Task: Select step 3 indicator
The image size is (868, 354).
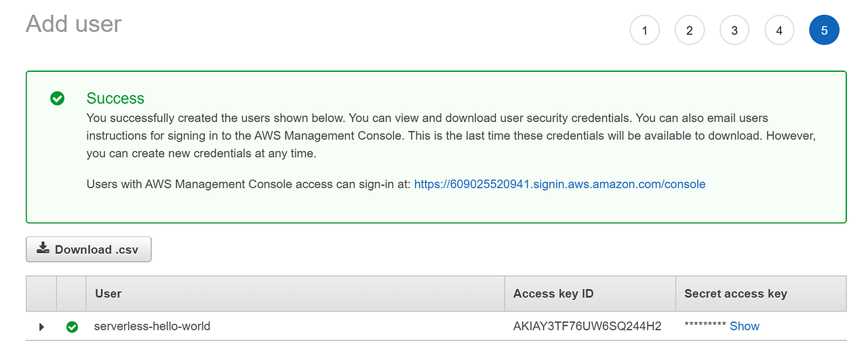Action: click(x=734, y=31)
